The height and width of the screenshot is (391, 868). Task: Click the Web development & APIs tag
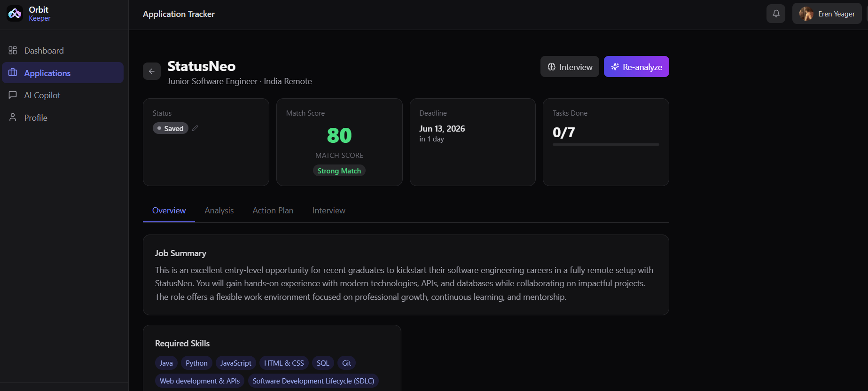click(200, 381)
